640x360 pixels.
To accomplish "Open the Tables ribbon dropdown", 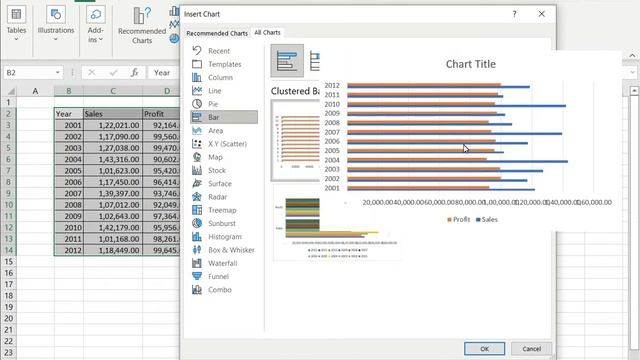I will pos(16,24).
